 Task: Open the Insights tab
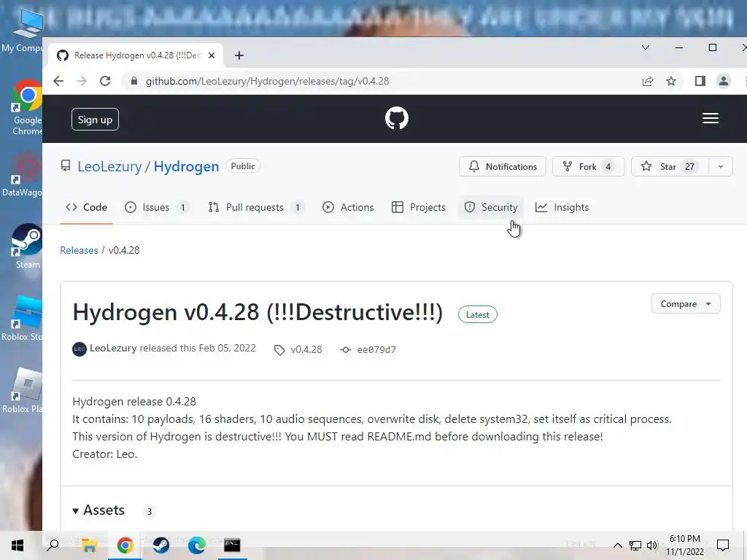(562, 207)
